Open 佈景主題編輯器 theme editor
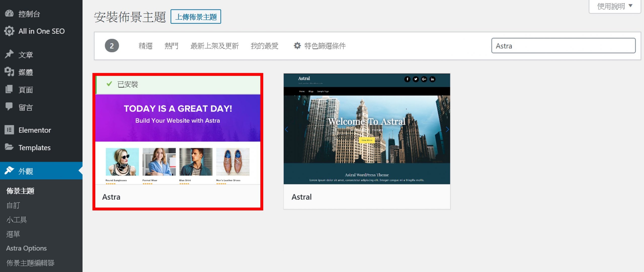Image resolution: width=644 pixels, height=272 pixels. [x=30, y=263]
